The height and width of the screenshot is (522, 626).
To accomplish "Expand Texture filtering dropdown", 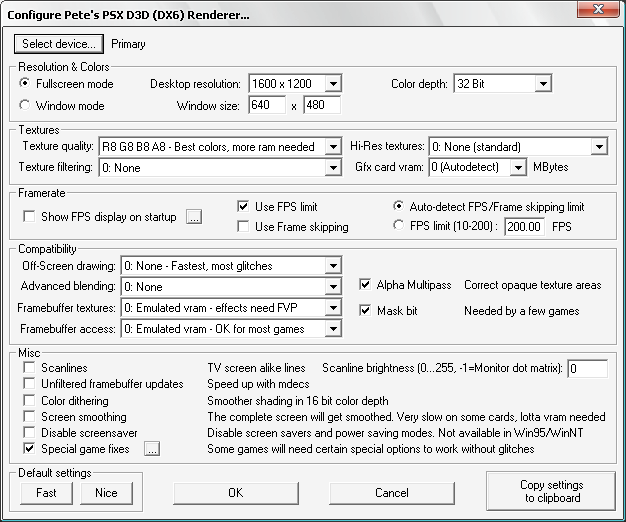I will [x=220, y=167].
